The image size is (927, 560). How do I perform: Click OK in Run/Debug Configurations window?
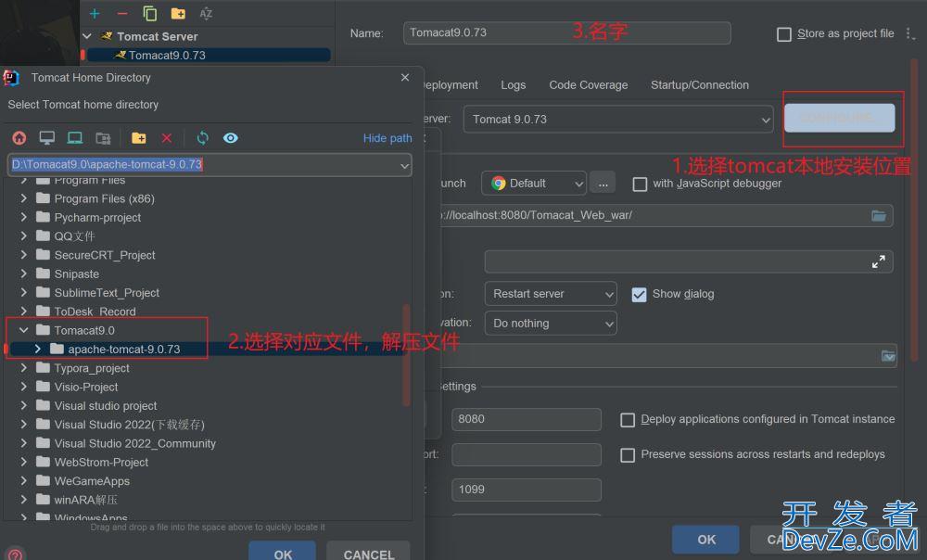click(x=705, y=540)
